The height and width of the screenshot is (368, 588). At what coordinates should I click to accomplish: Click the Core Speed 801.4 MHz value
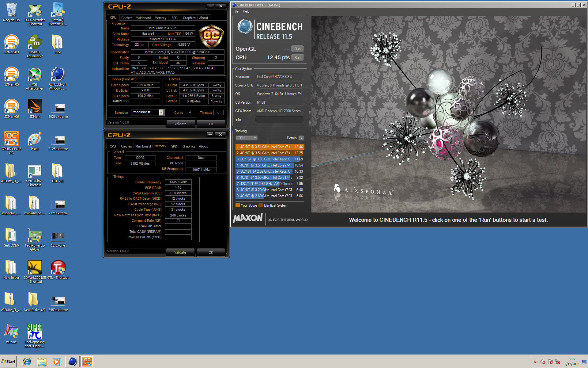145,85
